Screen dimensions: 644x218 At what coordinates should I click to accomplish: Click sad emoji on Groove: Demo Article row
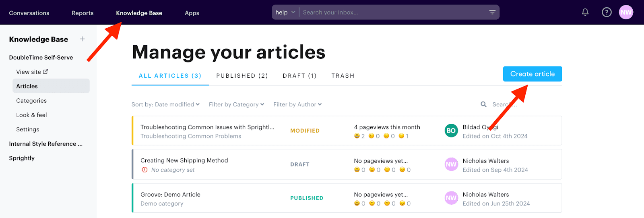coord(402,203)
